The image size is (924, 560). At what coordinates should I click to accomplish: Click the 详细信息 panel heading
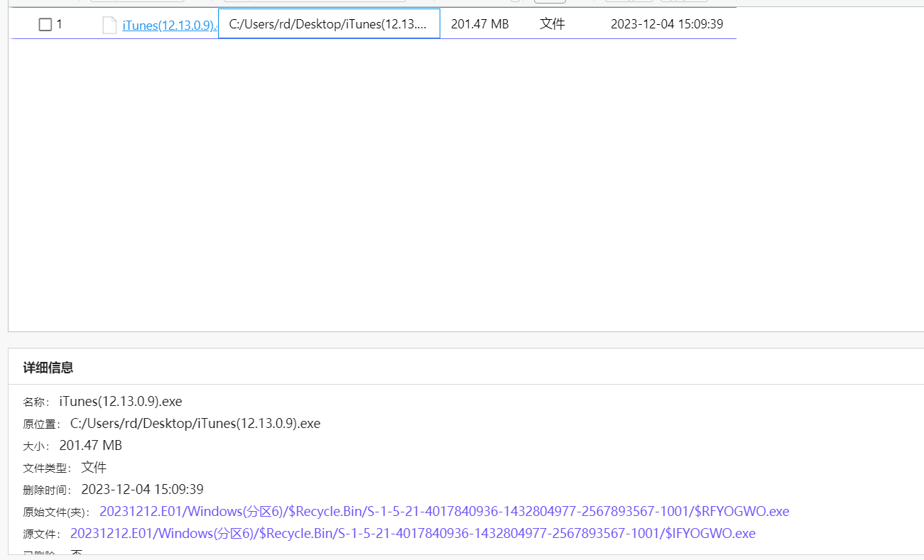pyautogui.click(x=48, y=368)
